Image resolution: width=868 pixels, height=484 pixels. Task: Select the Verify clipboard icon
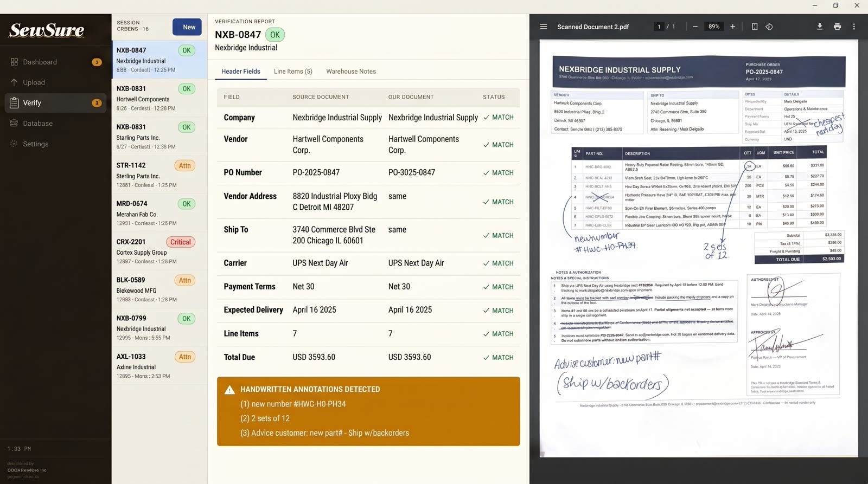coord(14,102)
